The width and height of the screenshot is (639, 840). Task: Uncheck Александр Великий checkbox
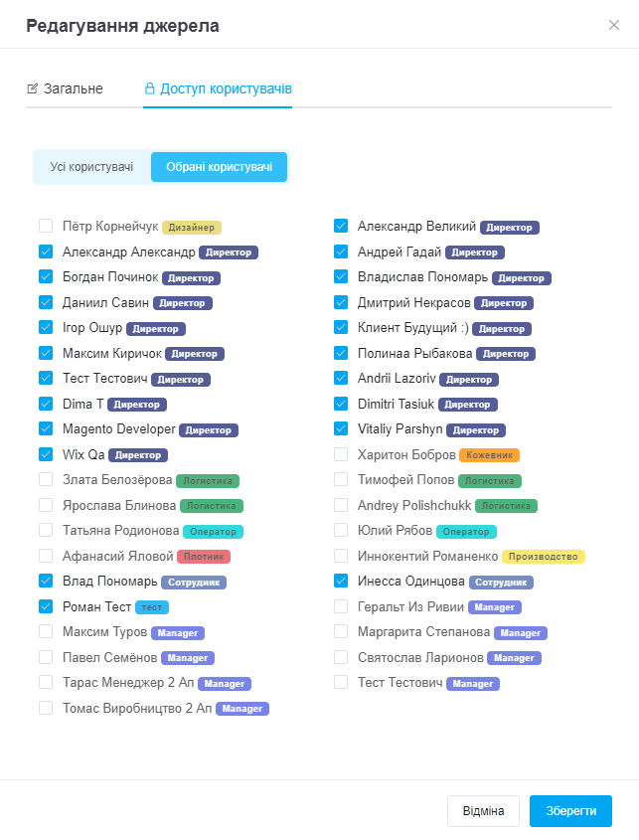pos(341,226)
